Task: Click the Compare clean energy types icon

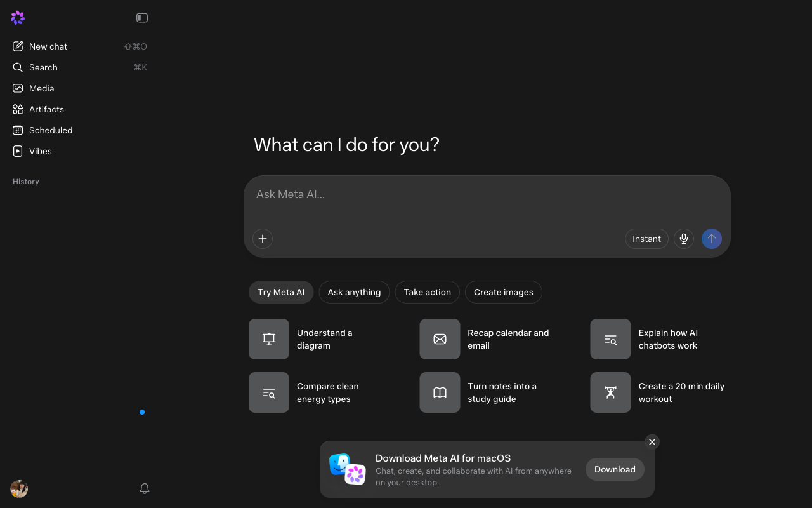Action: [269, 392]
